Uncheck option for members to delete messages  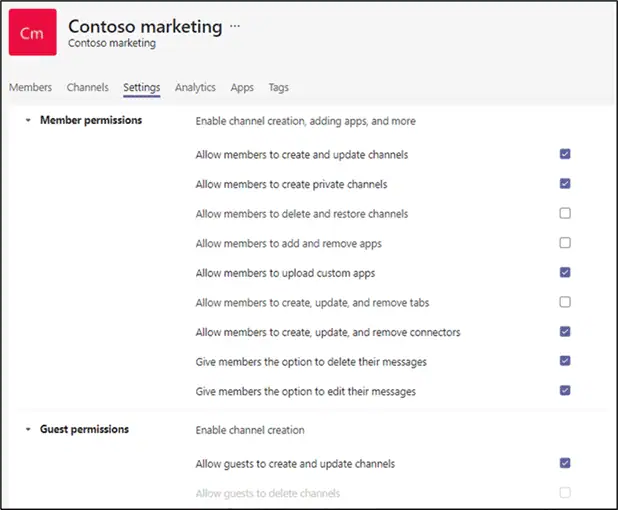[565, 361]
